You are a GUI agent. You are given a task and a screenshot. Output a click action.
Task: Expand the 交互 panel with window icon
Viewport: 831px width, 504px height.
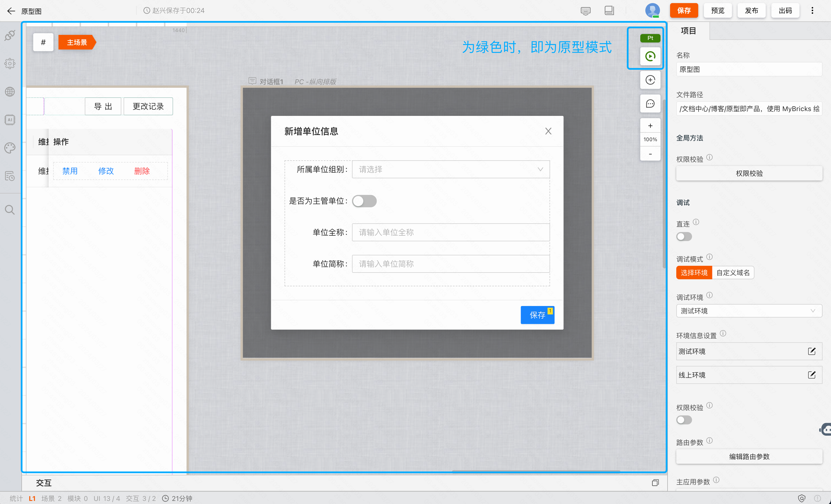(655, 483)
